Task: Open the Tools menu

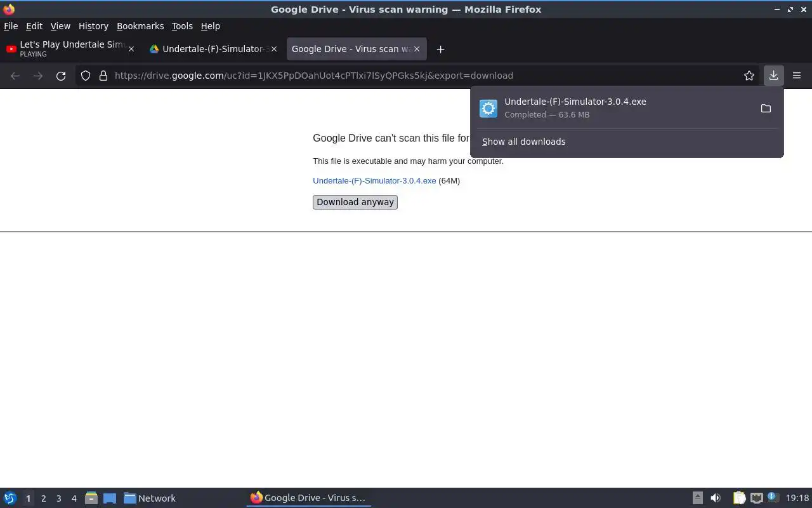Action: click(182, 26)
